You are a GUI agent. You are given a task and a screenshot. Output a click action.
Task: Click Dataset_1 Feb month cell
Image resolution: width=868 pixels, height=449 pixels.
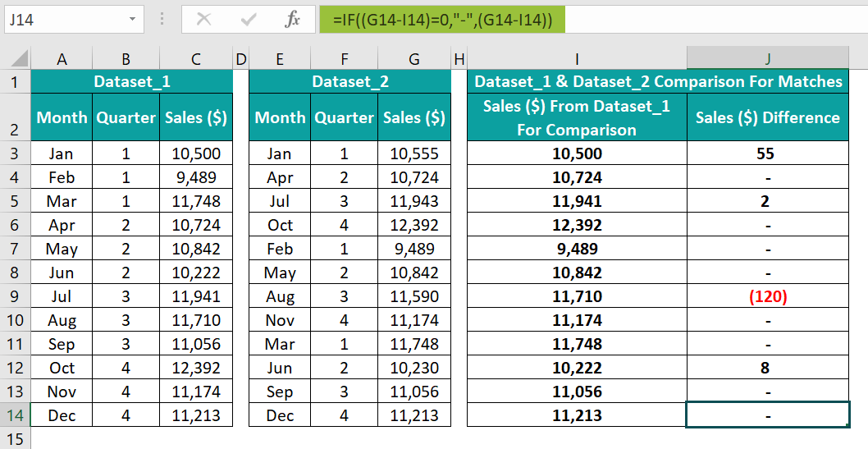tap(62, 176)
